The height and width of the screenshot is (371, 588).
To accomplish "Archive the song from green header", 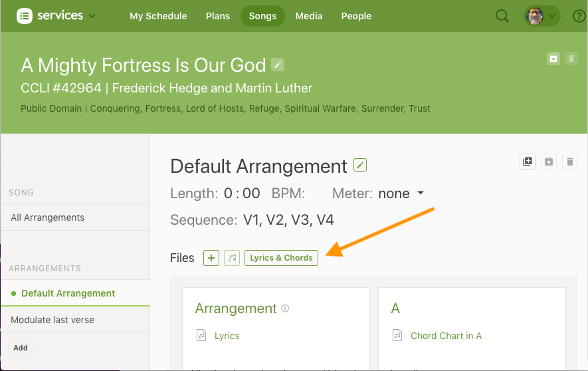I will click(553, 59).
